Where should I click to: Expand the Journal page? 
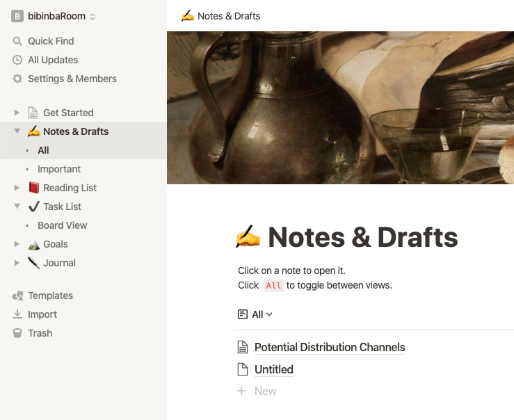coord(17,263)
